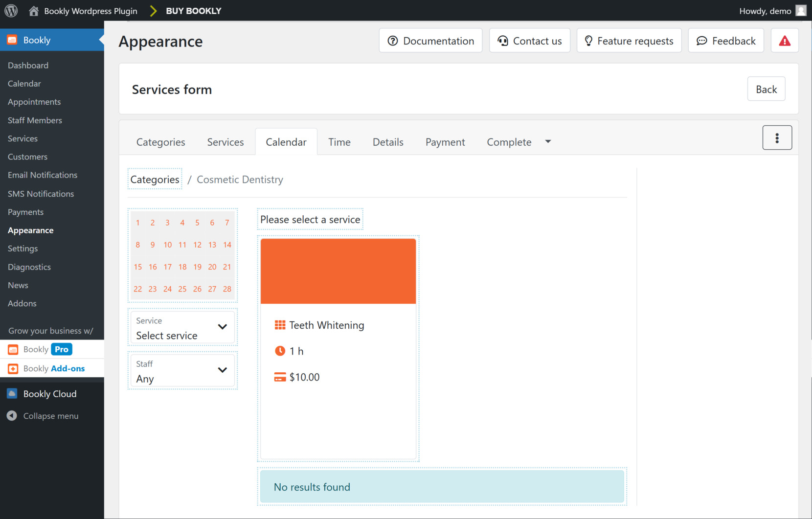Viewport: 812px width, 519px height.
Task: Click the WordPress logo in the admin bar
Action: 10,10
